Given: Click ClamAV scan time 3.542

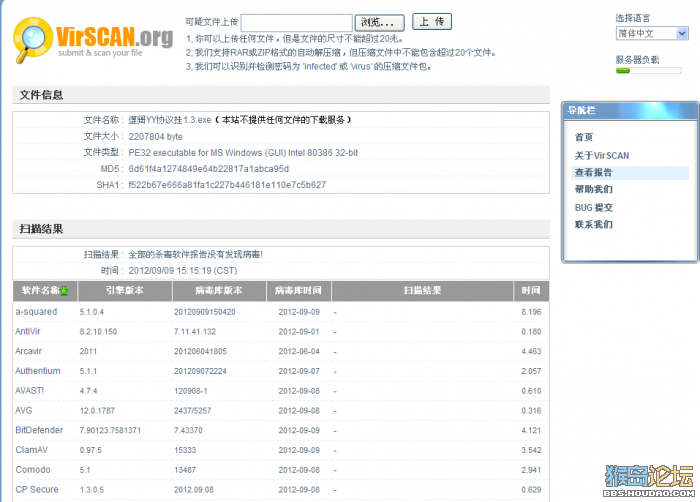Looking at the screenshot, I should pos(531,450).
